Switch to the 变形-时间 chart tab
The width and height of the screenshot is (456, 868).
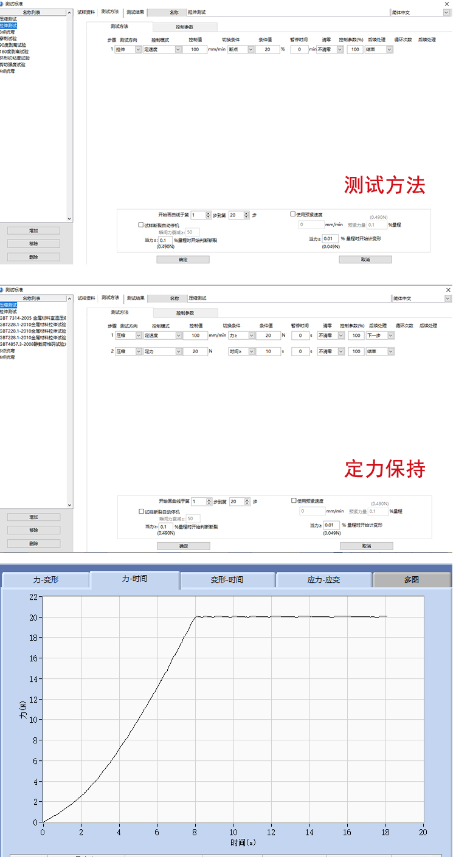coord(227,580)
